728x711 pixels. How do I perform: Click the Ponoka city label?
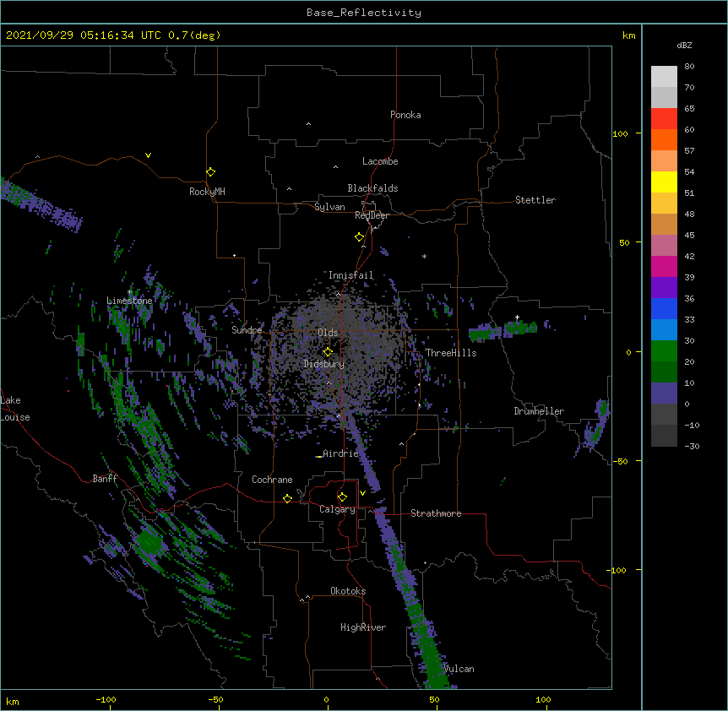[405, 115]
